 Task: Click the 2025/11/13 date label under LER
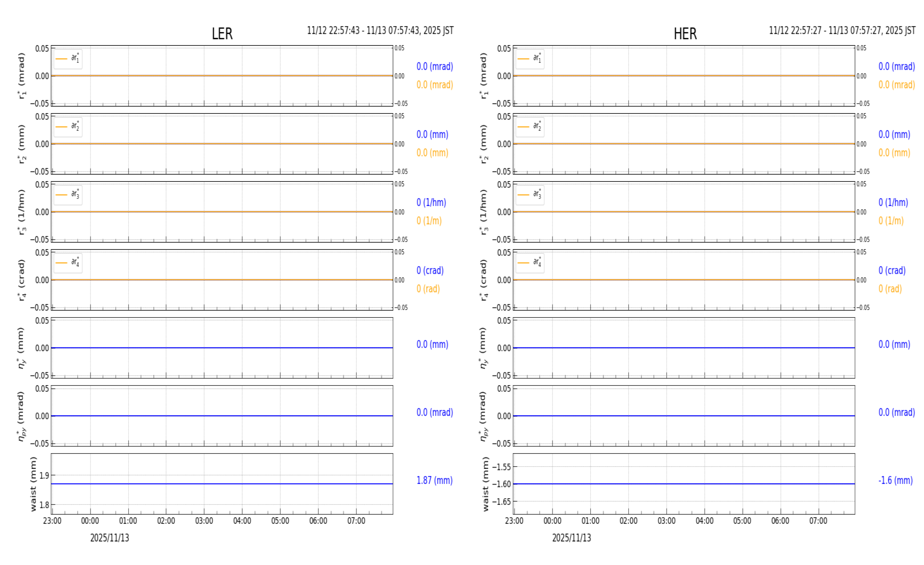point(109,538)
